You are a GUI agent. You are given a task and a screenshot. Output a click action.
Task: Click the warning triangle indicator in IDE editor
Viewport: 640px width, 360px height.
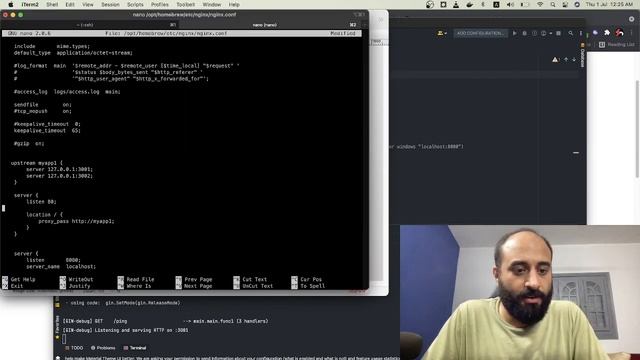point(555,60)
